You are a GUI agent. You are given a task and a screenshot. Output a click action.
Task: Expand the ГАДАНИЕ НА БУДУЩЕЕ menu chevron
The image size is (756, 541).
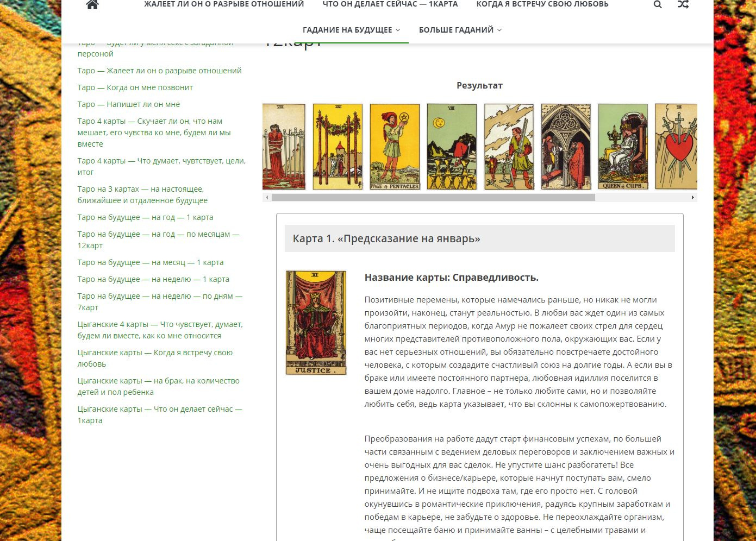[398, 30]
